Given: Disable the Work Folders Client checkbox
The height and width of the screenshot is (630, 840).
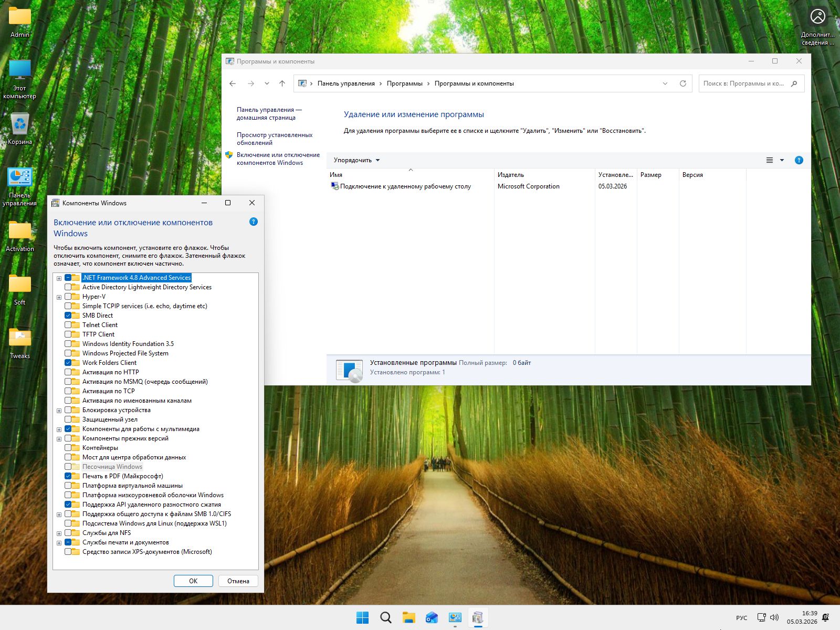Looking at the screenshot, I should click(x=68, y=363).
